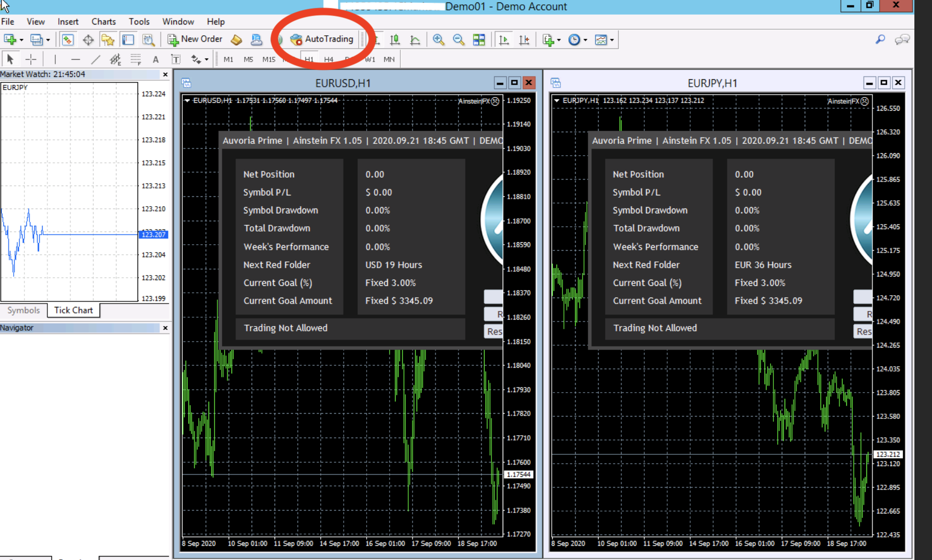
Task: Select the Tick Chart tab
Action: (x=73, y=310)
